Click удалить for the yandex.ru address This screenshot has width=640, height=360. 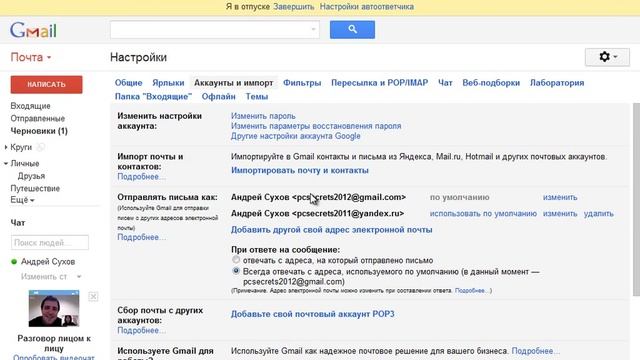pyautogui.click(x=598, y=213)
